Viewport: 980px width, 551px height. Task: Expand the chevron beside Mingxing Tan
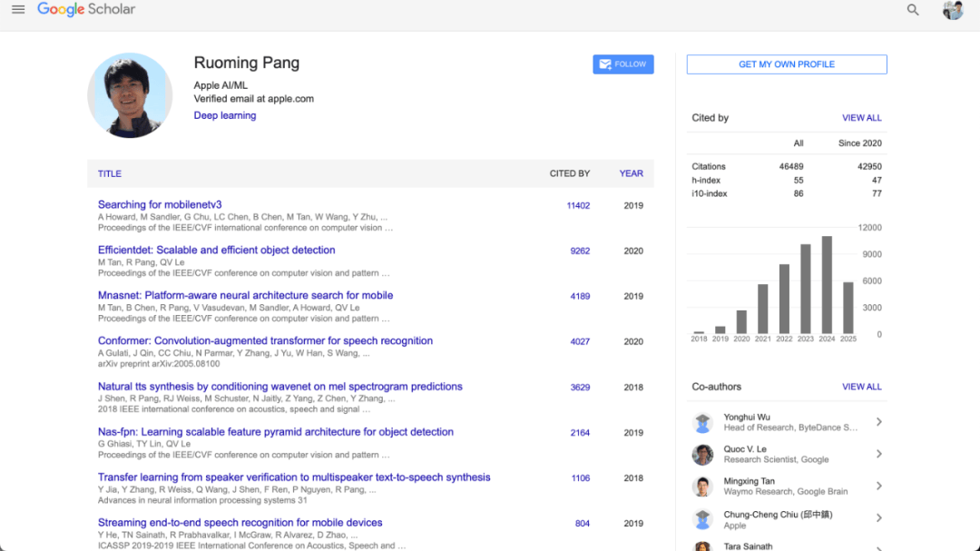(x=878, y=487)
